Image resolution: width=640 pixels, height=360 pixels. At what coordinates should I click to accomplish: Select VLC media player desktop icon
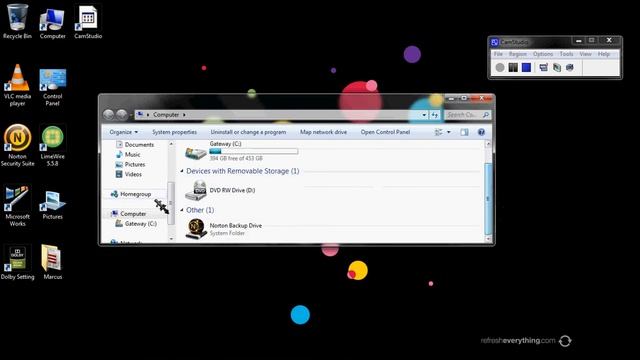tap(17, 86)
